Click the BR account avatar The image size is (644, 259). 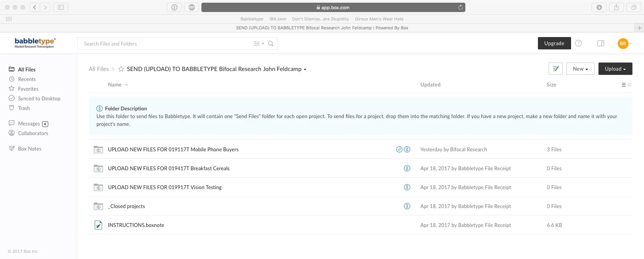pos(623,44)
